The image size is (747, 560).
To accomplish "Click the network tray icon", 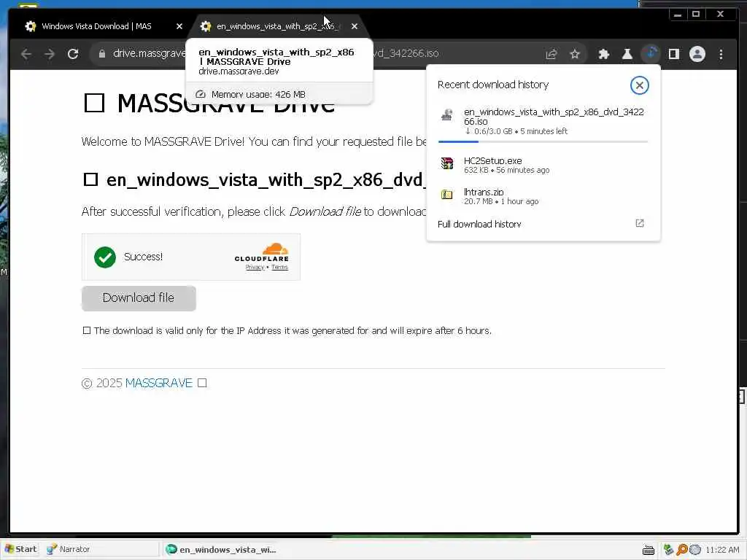I will pos(668,550).
